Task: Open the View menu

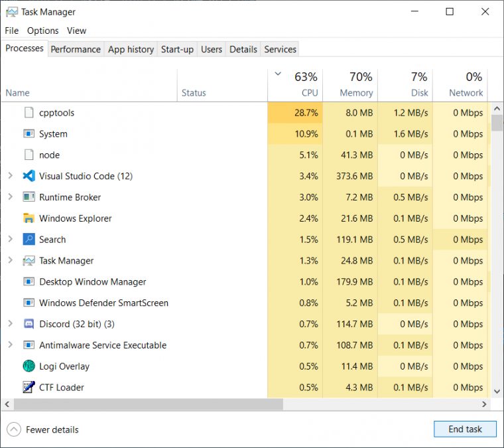Action: pos(76,31)
